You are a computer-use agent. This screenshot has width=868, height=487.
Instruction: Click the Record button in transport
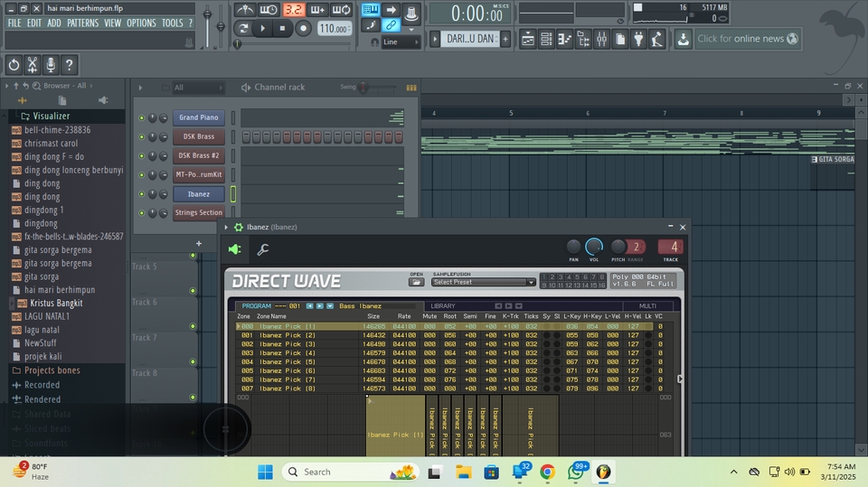[303, 28]
